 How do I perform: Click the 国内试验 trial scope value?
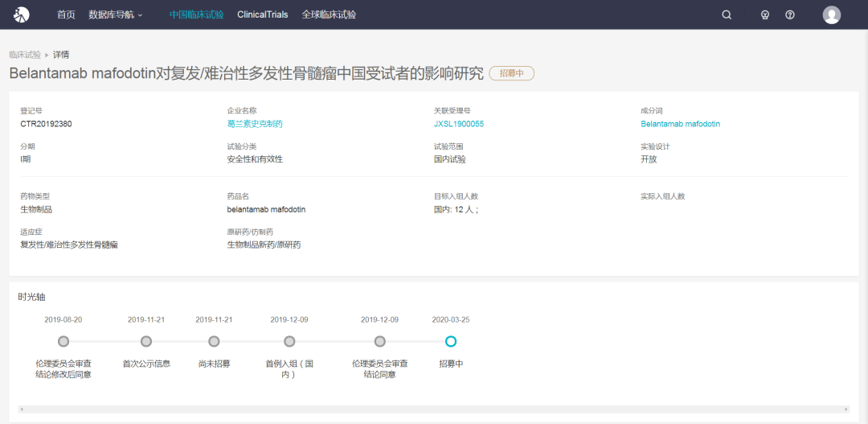(x=449, y=159)
